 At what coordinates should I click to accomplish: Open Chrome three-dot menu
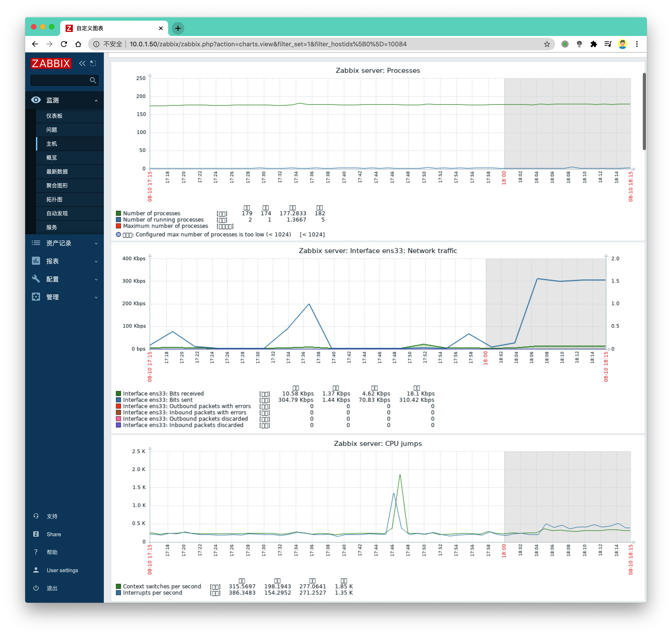(637, 44)
